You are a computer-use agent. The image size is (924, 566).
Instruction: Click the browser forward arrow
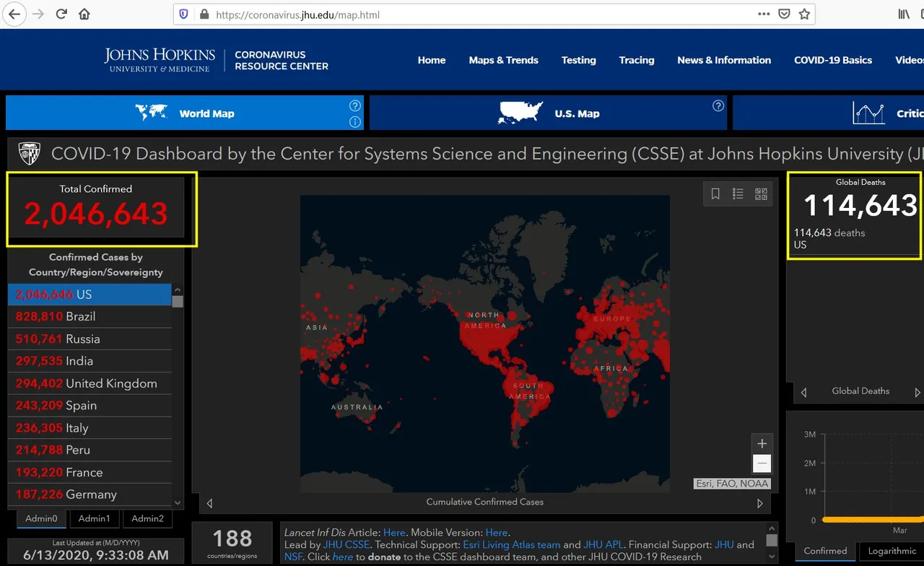[38, 14]
